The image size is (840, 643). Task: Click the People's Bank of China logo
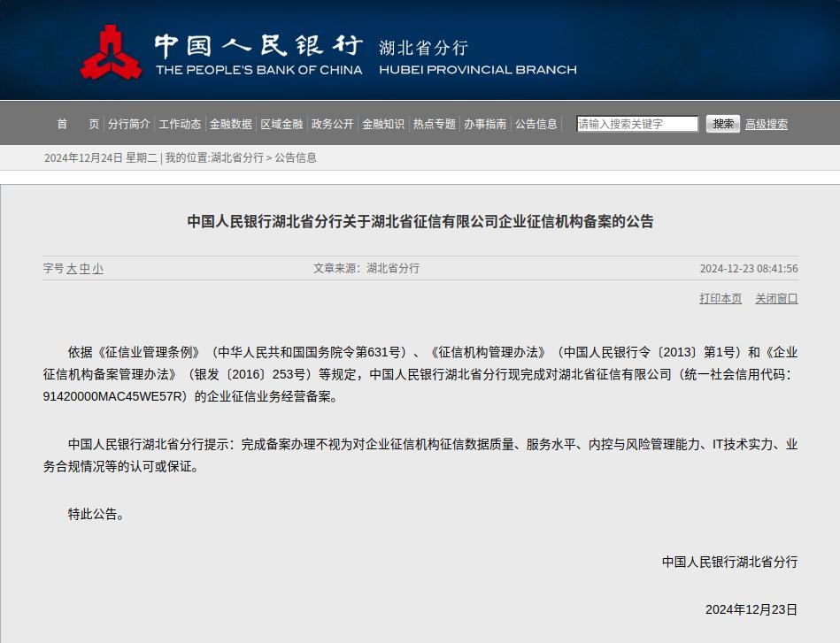[111, 53]
